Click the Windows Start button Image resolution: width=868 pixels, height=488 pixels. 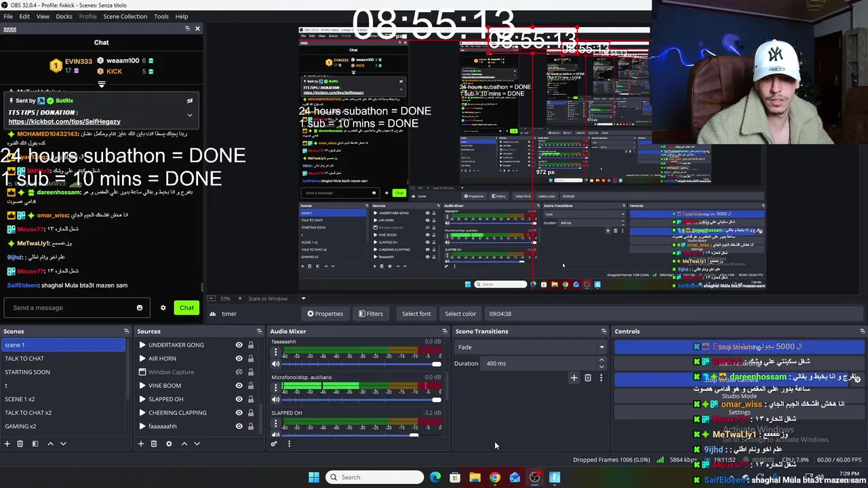pyautogui.click(x=314, y=477)
